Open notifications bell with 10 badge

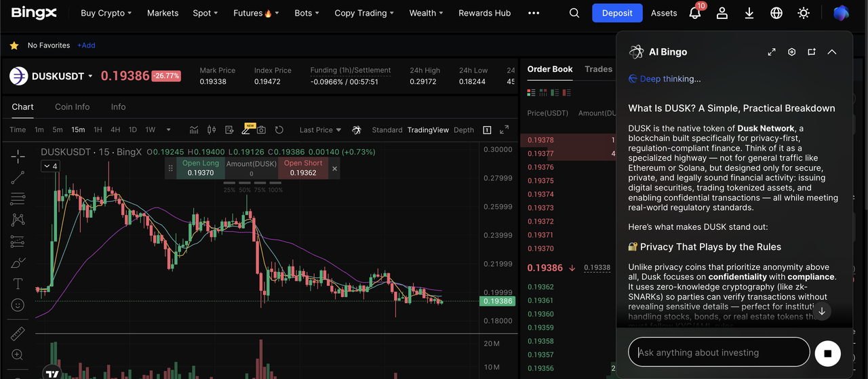pyautogui.click(x=695, y=13)
